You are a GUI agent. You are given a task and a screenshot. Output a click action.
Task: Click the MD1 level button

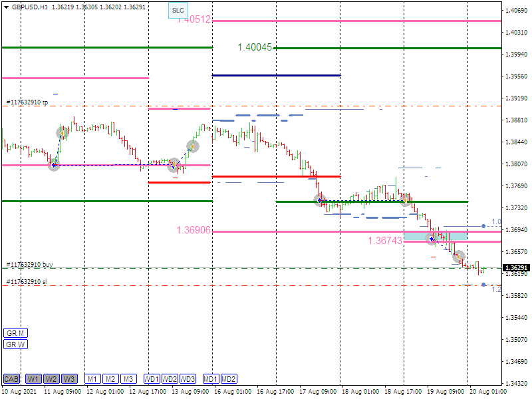click(x=210, y=379)
